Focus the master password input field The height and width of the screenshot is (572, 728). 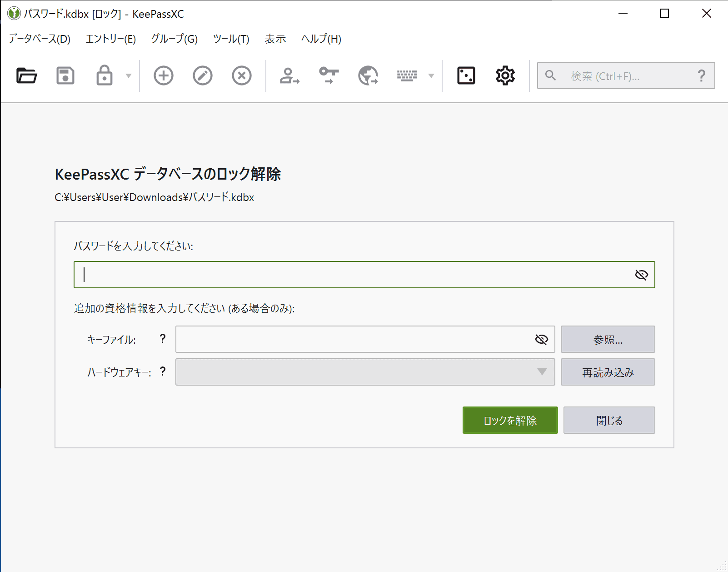364,275
